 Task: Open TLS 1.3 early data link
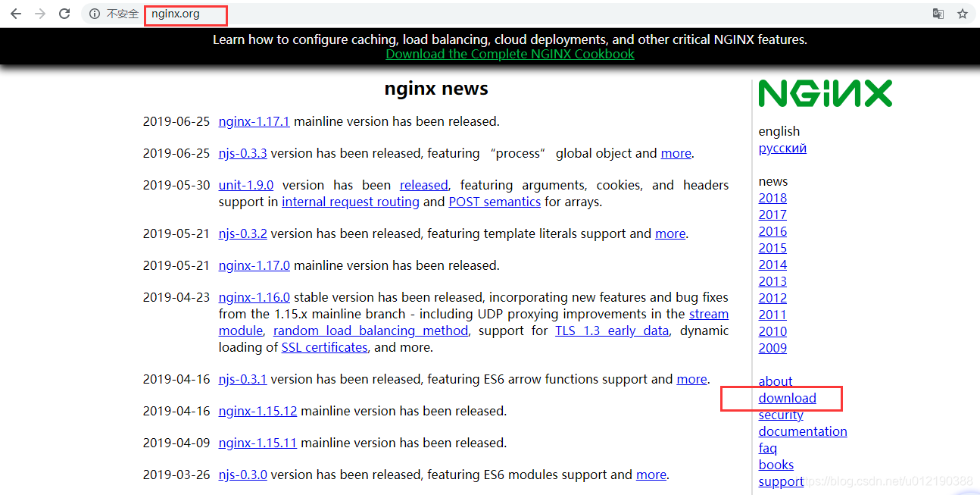612,331
